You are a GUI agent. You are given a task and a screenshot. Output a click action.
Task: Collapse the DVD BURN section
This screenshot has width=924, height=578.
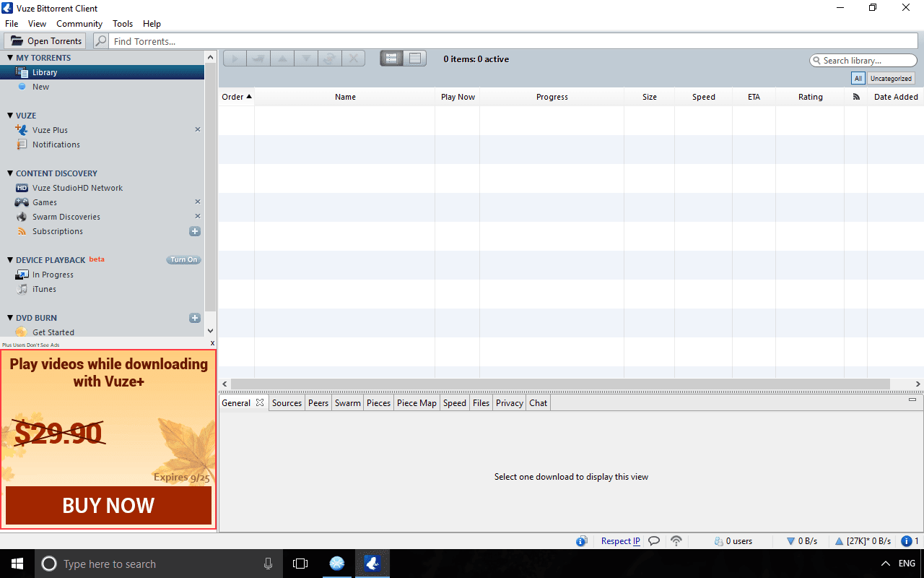[10, 318]
